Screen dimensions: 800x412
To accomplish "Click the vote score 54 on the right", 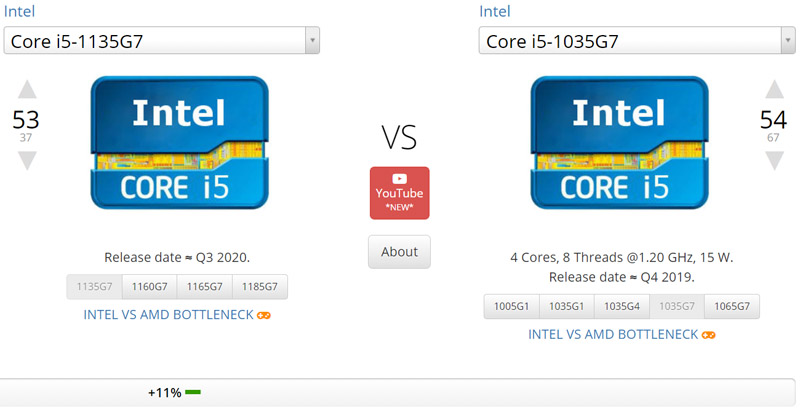I will click(x=773, y=120).
